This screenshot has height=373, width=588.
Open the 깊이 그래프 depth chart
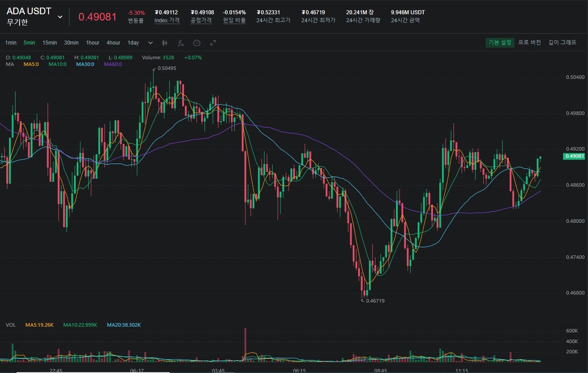tap(562, 42)
